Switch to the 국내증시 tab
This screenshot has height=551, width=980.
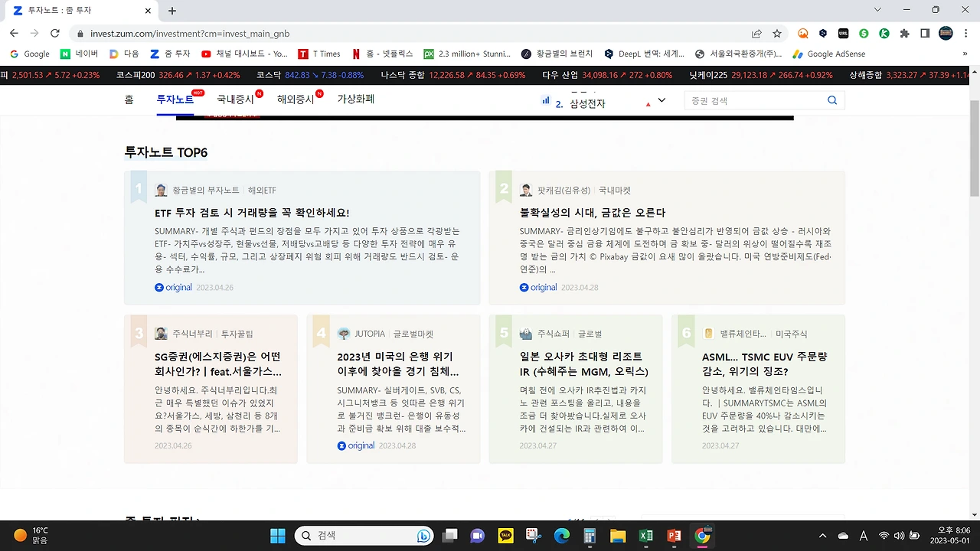[x=235, y=99]
